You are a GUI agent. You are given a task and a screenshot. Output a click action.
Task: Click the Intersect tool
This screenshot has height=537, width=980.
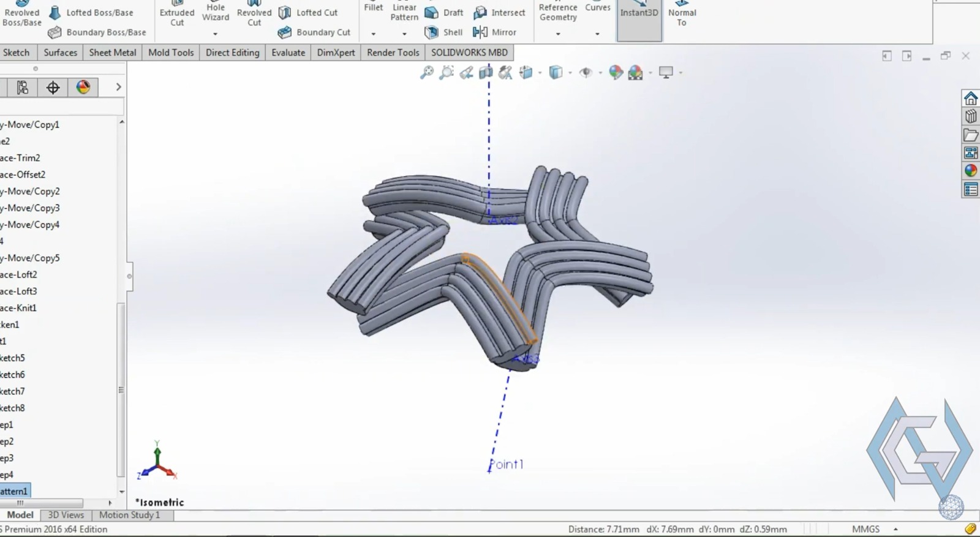click(x=500, y=12)
